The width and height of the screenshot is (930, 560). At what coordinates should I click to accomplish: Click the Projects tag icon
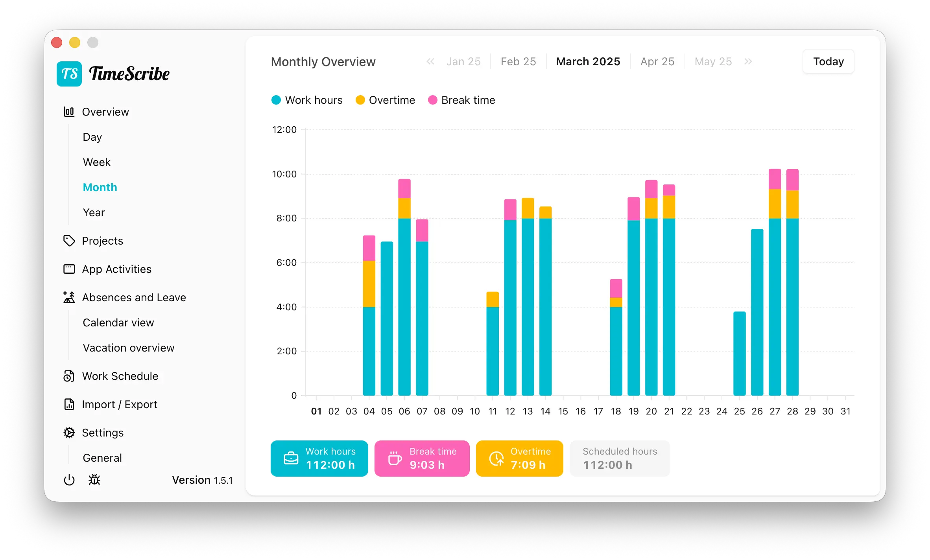click(69, 241)
